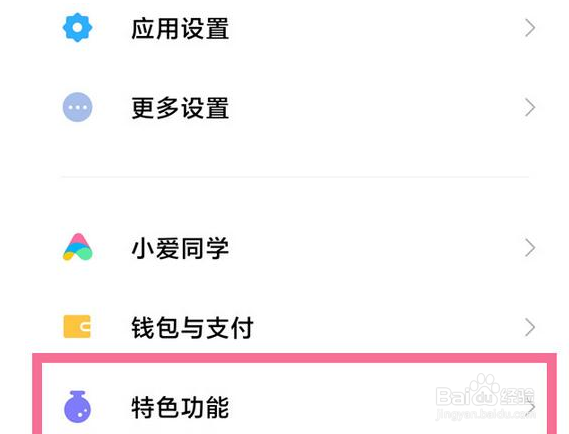Click the Baidu paw watermark logo
569x434 pixels.
(x=485, y=390)
